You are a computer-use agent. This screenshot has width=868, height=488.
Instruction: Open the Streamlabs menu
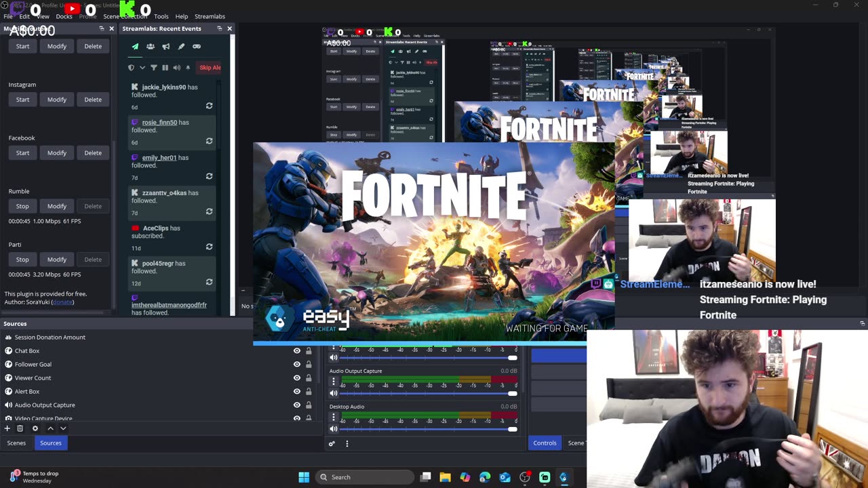click(x=210, y=16)
